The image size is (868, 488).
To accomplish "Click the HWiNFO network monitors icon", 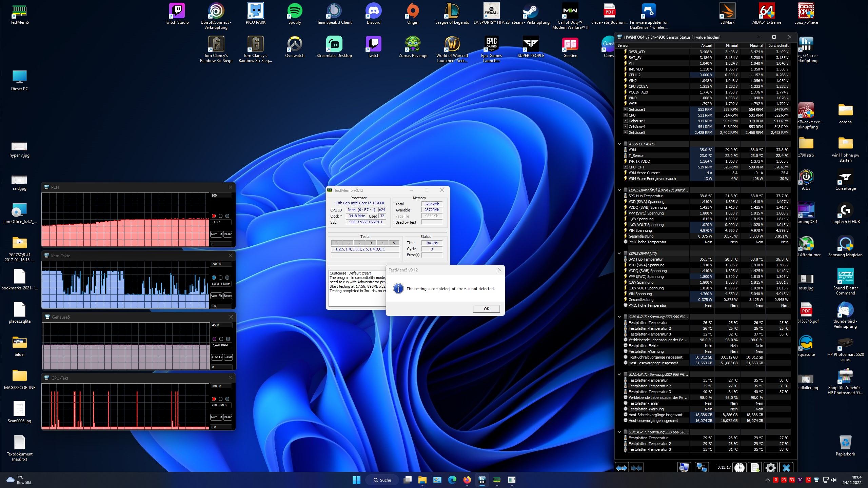I will [701, 468].
